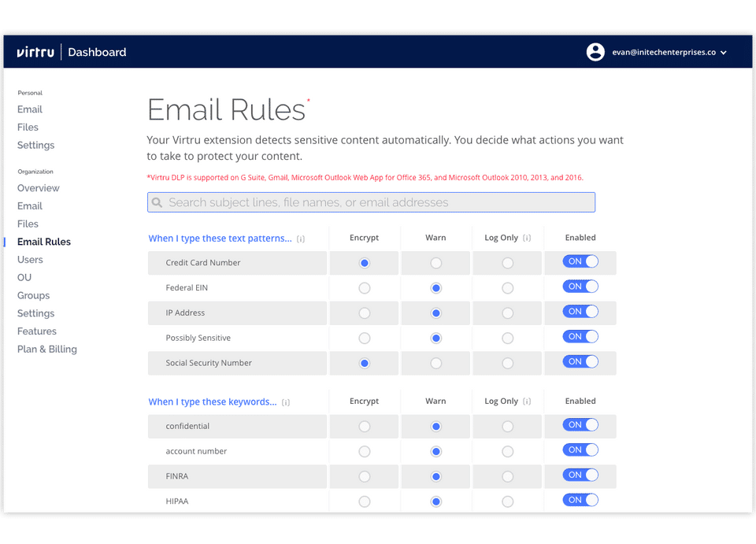Click 'When I type these text patterns...' link
The image size is (756, 544).
pyautogui.click(x=220, y=239)
